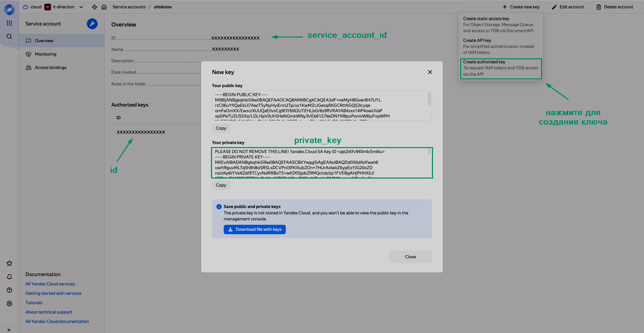Click the plus icon of Create new key
This screenshot has height=333, width=644.
tap(505, 7)
